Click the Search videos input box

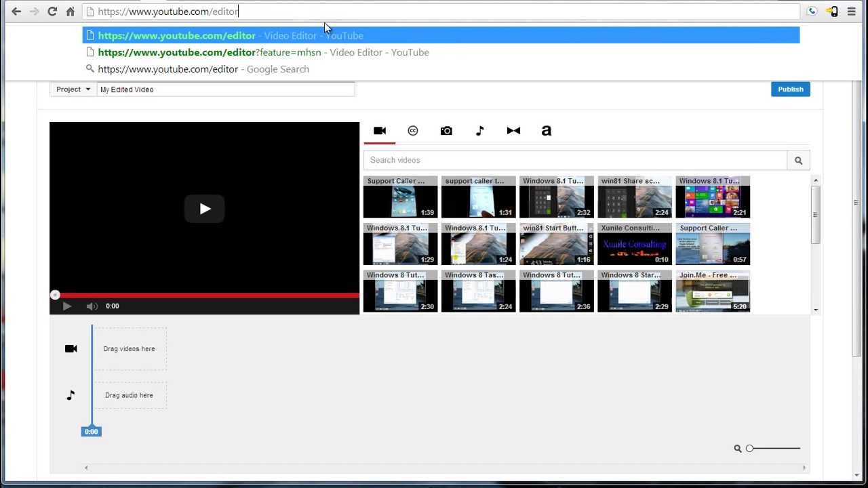pyautogui.click(x=575, y=161)
